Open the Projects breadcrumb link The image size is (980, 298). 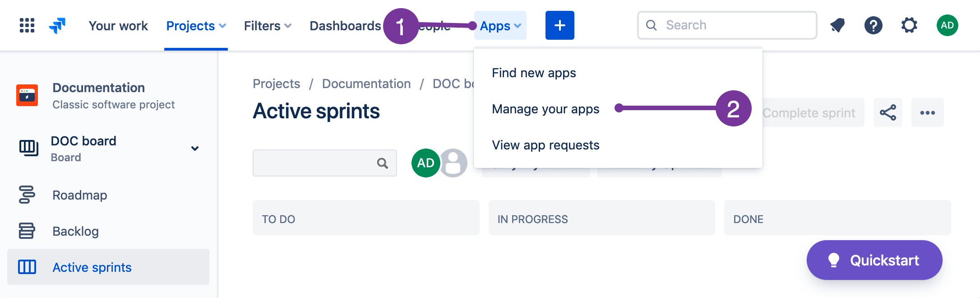click(276, 83)
